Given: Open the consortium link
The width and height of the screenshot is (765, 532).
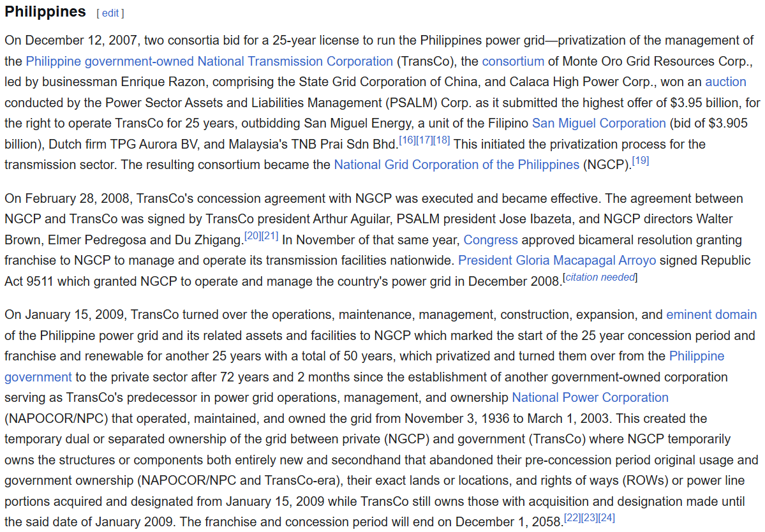Looking at the screenshot, I should pyautogui.click(x=513, y=61).
